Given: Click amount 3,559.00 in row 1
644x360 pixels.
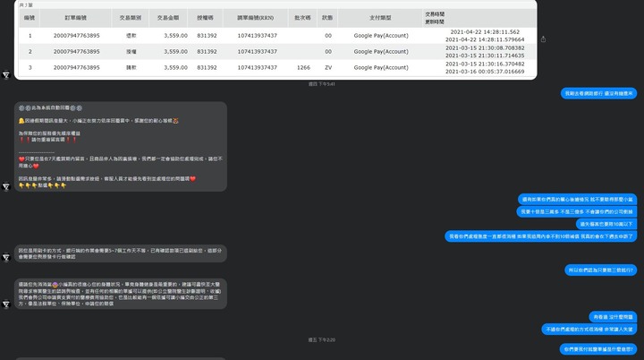Looking at the screenshot, I should pos(176,36).
